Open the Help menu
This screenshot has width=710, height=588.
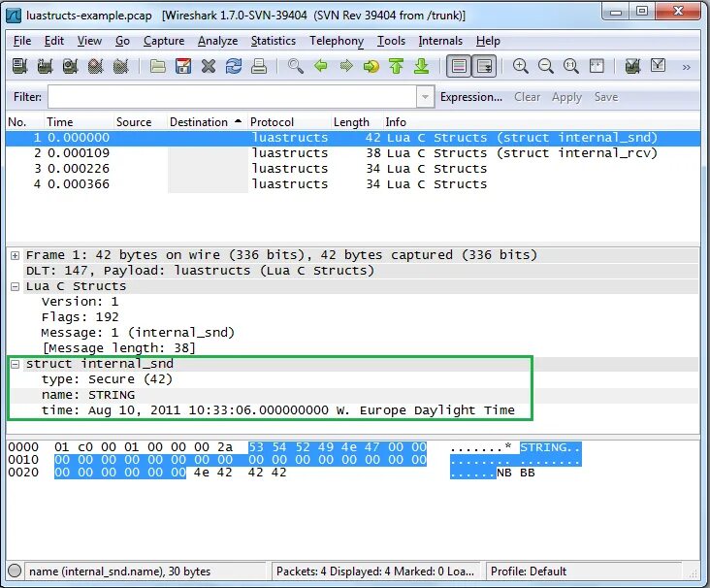[x=488, y=41]
